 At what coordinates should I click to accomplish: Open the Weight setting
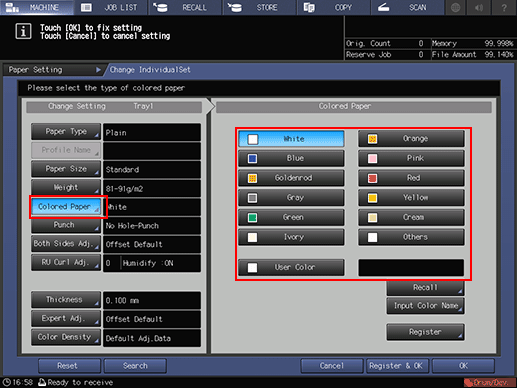(66, 188)
